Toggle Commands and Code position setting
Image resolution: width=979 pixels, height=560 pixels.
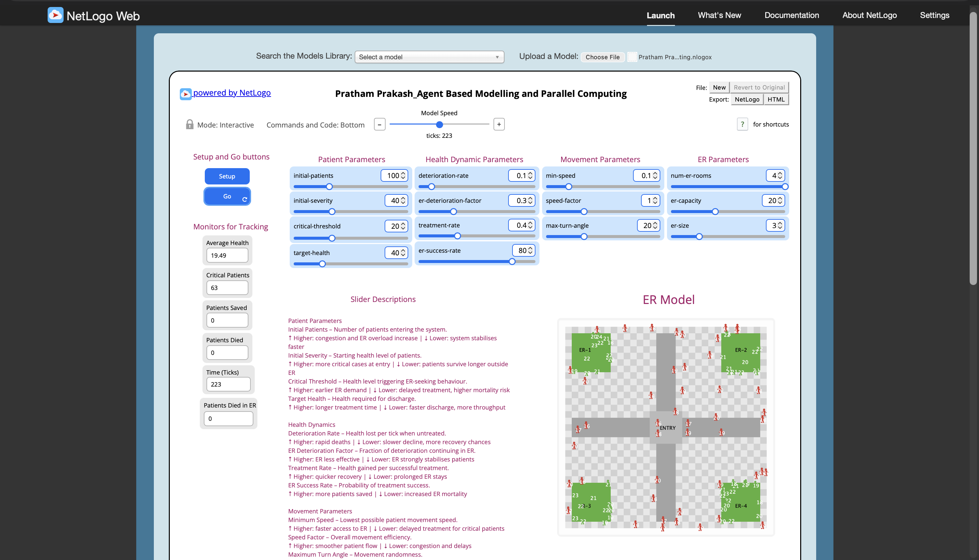(x=315, y=125)
